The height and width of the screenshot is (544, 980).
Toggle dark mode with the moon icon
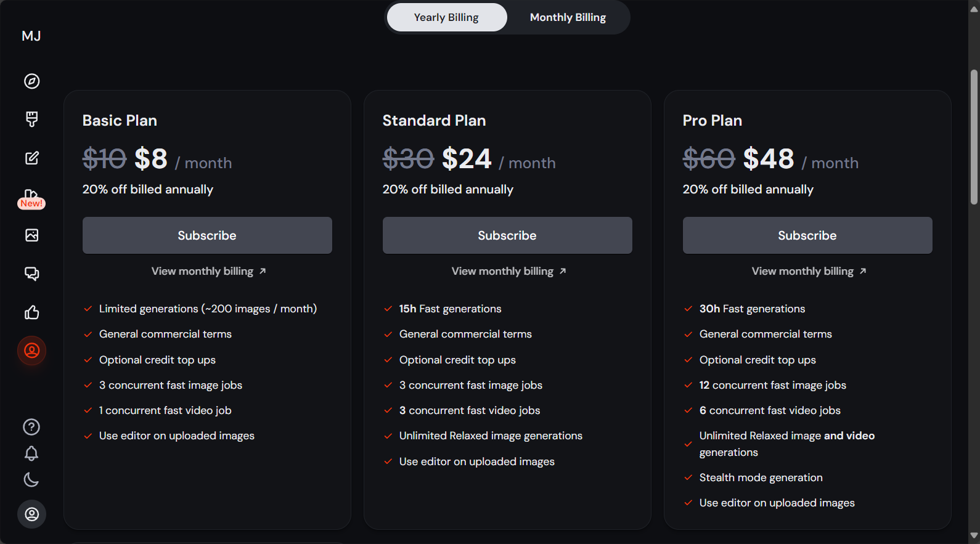[x=31, y=479]
